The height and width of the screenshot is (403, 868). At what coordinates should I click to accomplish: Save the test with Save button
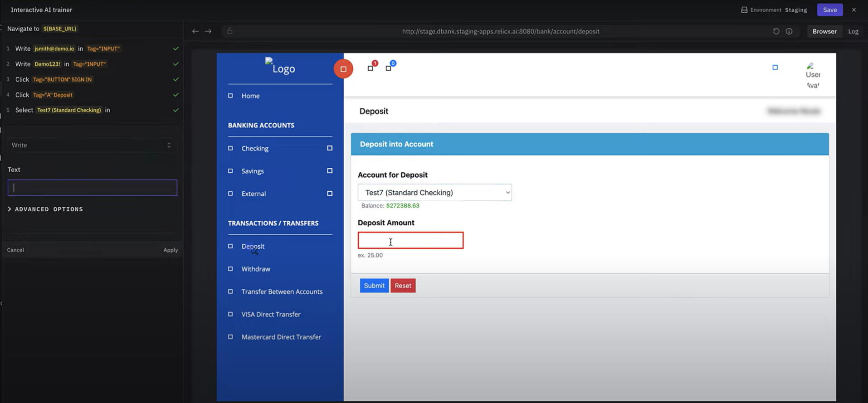click(x=829, y=10)
